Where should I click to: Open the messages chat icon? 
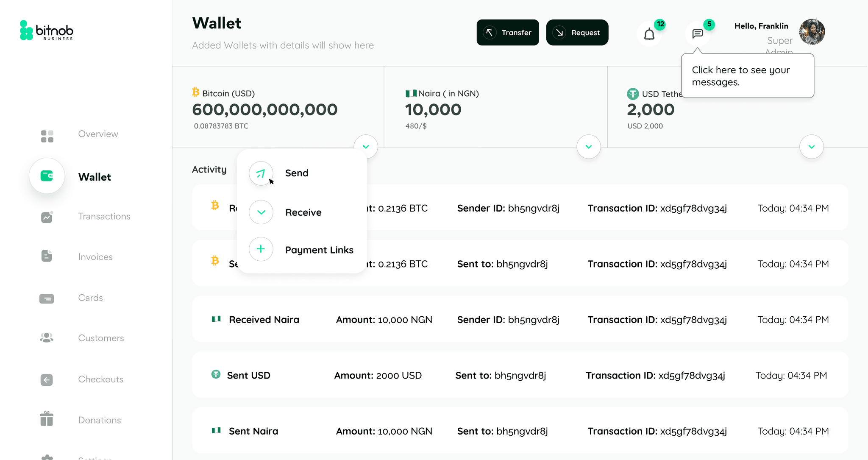pos(698,33)
